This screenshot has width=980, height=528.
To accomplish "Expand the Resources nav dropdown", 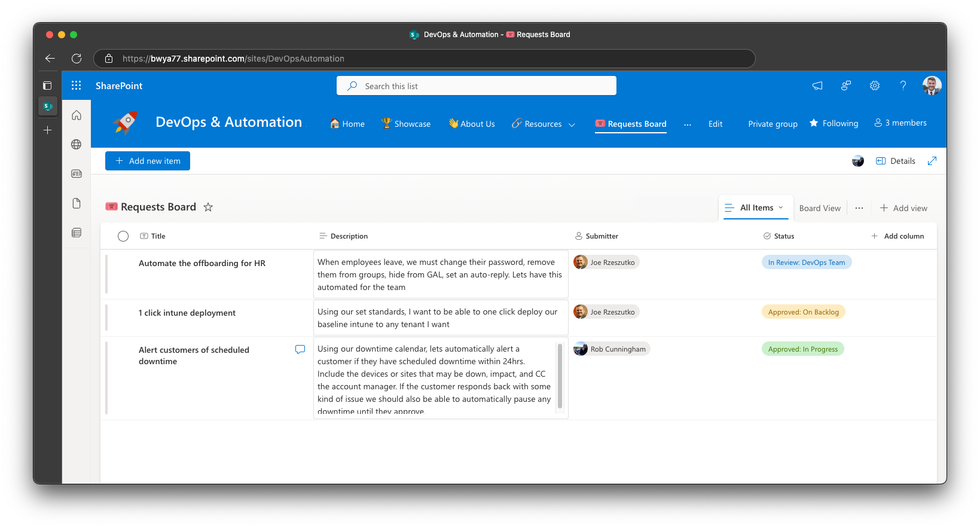I will click(572, 124).
